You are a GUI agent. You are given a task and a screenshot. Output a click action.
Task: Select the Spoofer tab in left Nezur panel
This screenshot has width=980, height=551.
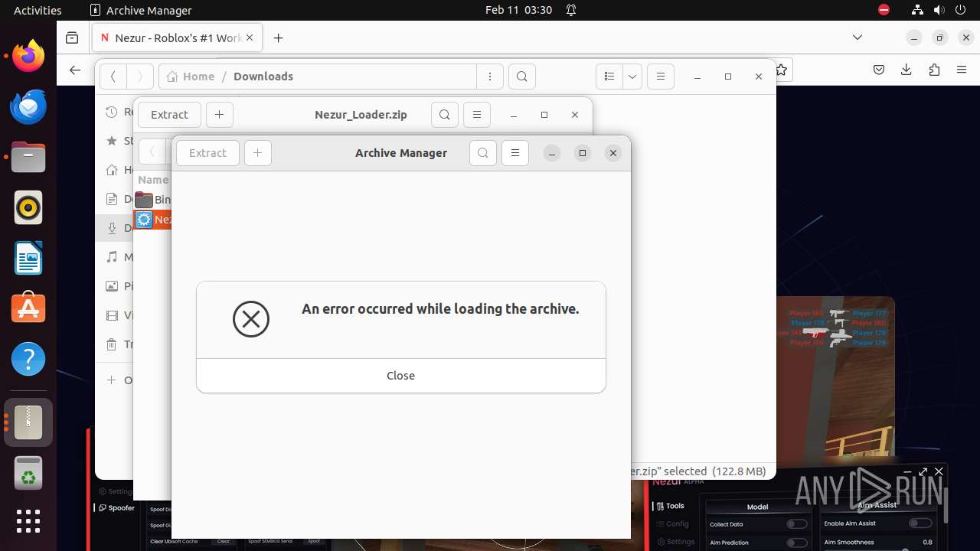[116, 508]
